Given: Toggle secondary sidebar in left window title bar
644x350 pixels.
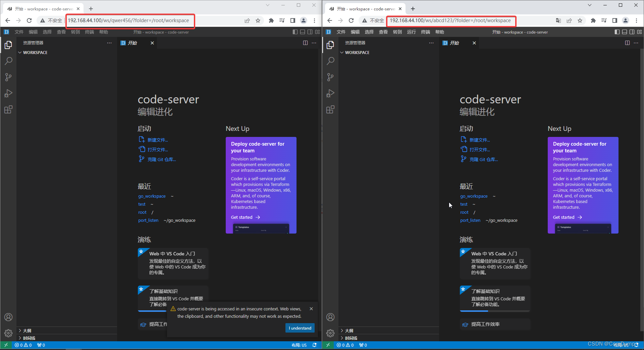Looking at the screenshot, I should (310, 32).
